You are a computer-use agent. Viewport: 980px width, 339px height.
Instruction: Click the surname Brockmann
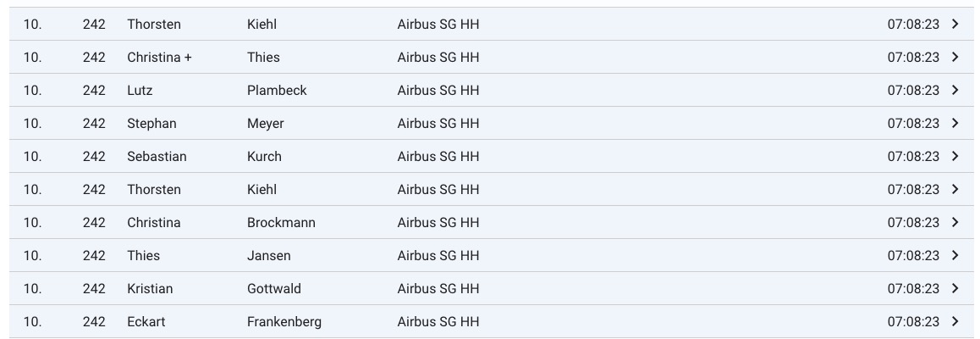click(281, 223)
